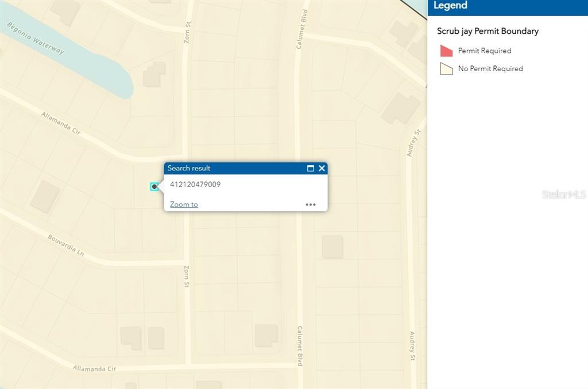Click the No Permit Required legend label
The image size is (588, 389).
coord(490,69)
